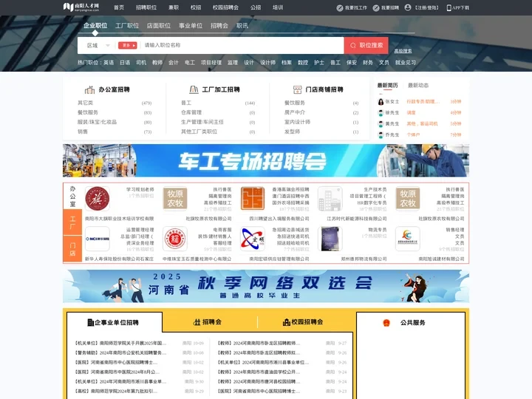Viewport: 532px width, 399px height.
Task: Go to 首页 in top navigation
Action: click(119, 7)
